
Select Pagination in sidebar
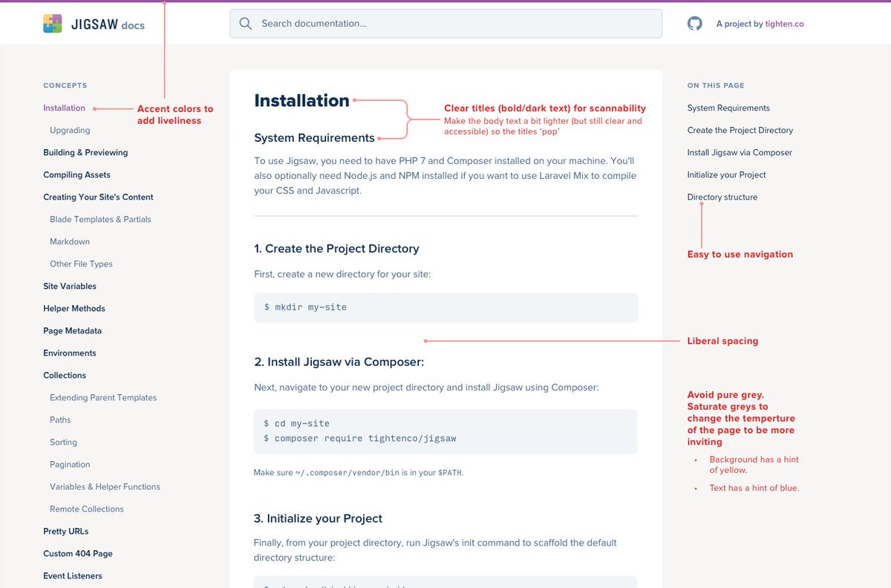70,464
